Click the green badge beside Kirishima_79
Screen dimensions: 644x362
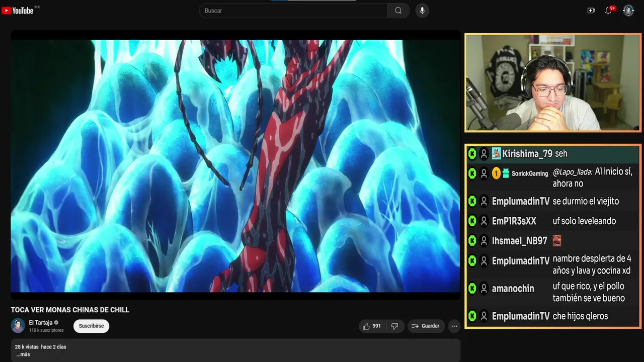(472, 154)
